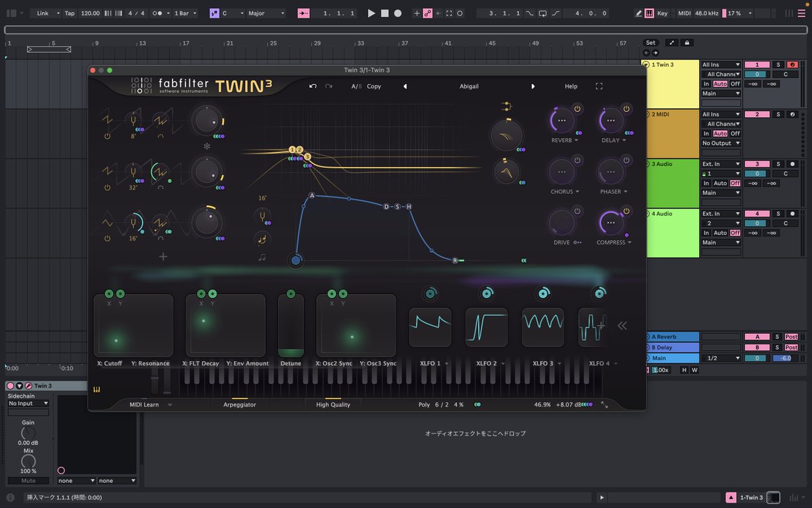Open the Major scale dropdown
812x508 pixels.
pyautogui.click(x=265, y=13)
